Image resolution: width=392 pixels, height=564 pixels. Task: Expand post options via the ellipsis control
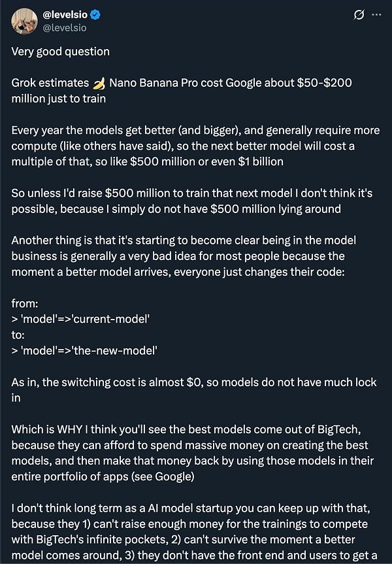(378, 13)
